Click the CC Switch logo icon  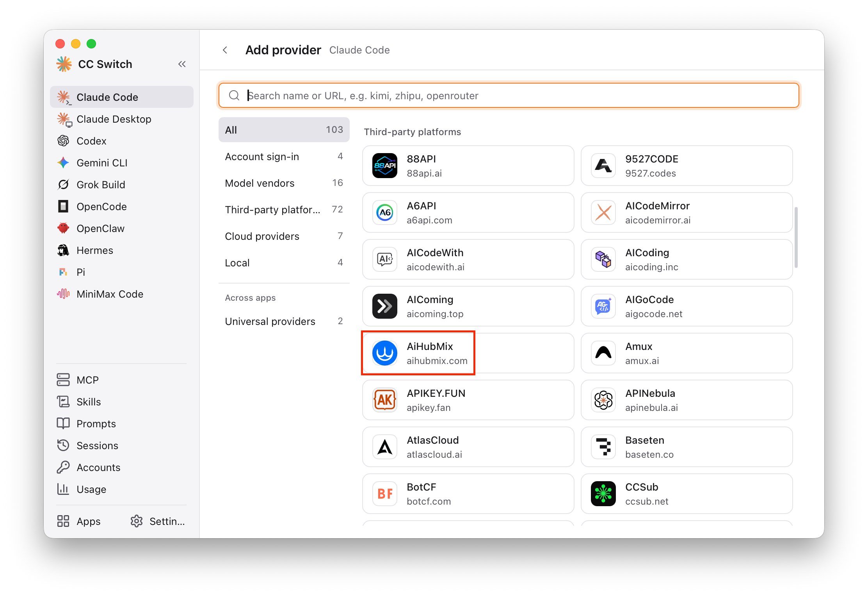point(64,64)
